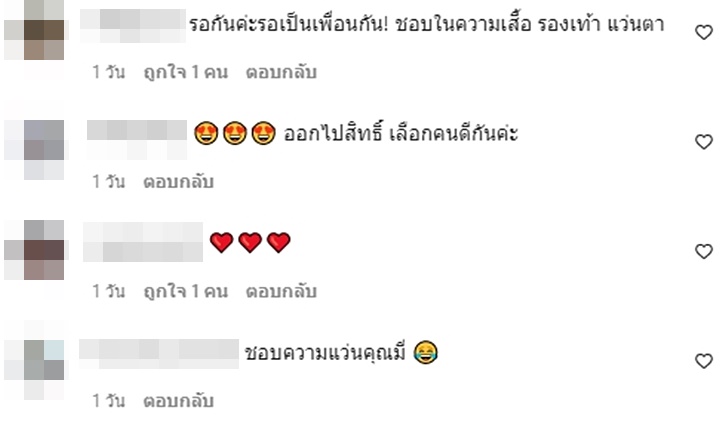This screenshot has width=728, height=431.
Task: Like the comment about shirt, shoes, glasses
Action: point(703,32)
